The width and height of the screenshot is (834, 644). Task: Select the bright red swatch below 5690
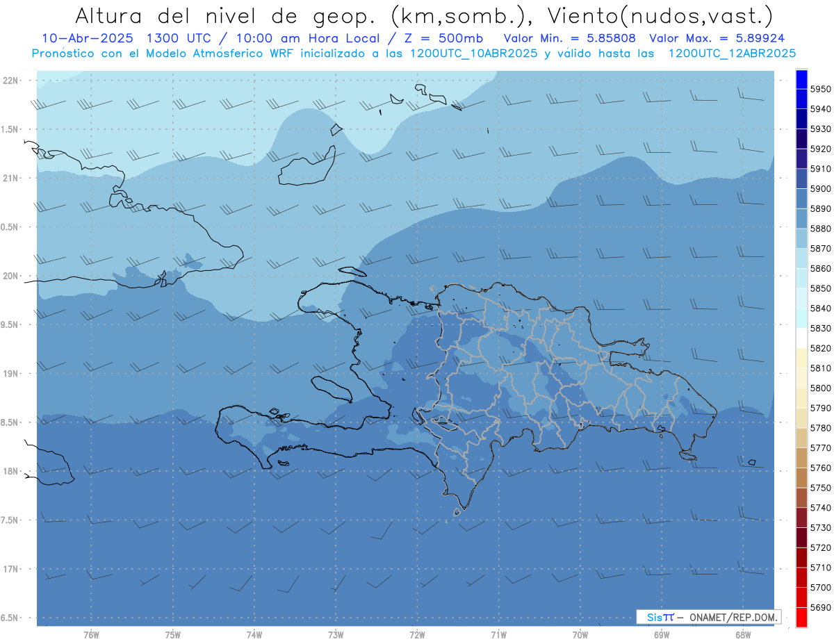801,617
